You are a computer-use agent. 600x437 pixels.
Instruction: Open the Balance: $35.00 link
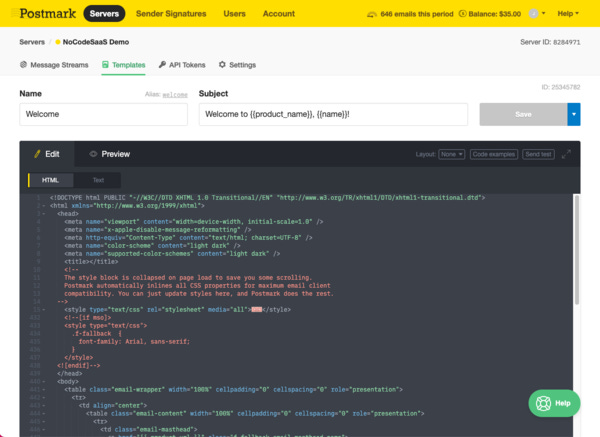tap(494, 14)
